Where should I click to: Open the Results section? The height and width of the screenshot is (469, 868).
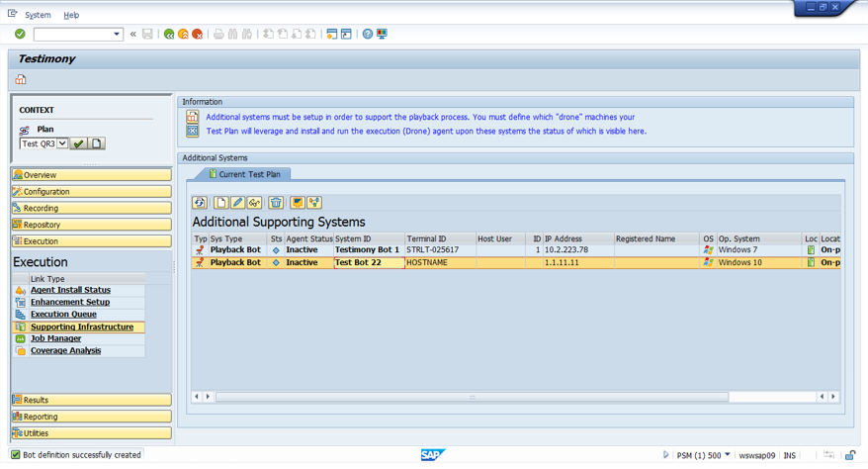click(91, 400)
